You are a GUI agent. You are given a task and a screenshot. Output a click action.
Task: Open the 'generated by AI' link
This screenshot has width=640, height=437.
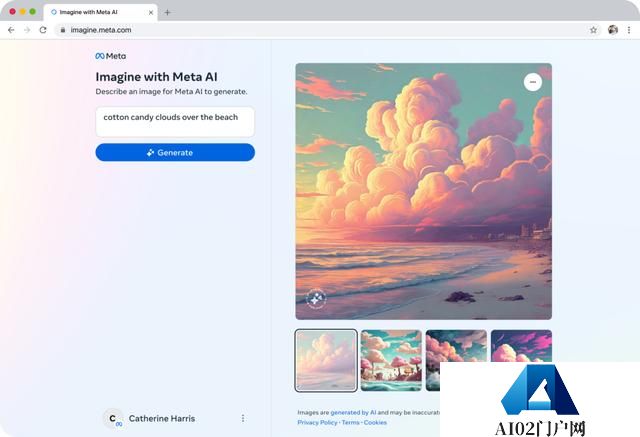click(353, 413)
